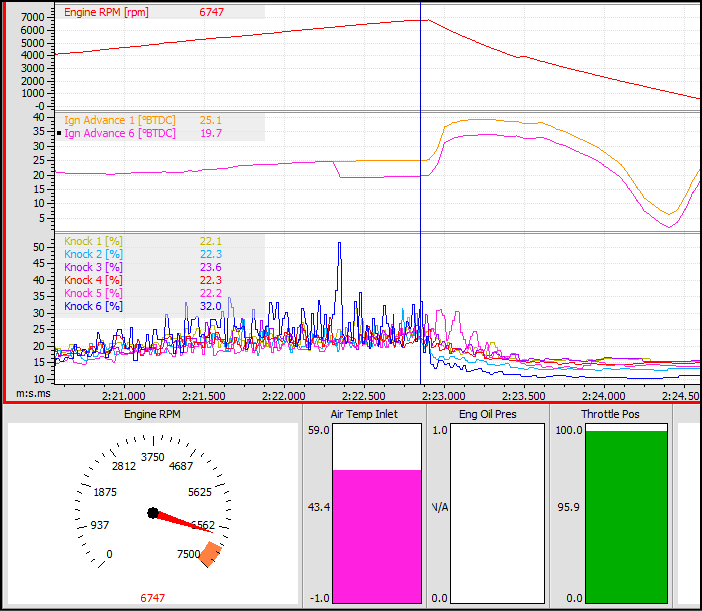Click the 2:22.500 time axis label

pos(364,396)
